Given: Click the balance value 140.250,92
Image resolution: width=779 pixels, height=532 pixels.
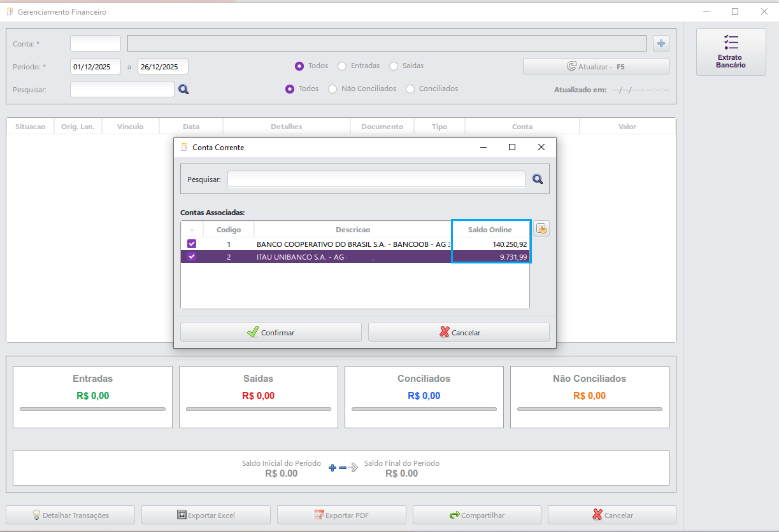Looking at the screenshot, I should click(510, 244).
